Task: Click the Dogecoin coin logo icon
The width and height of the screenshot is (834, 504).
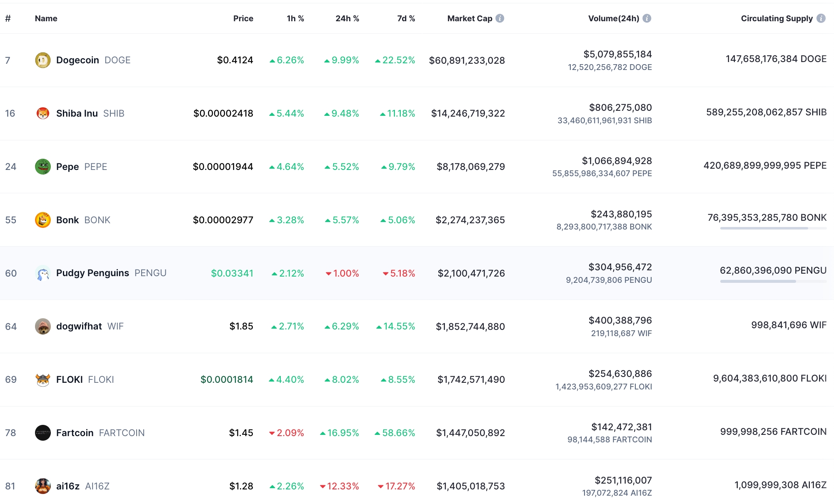Action: tap(43, 60)
